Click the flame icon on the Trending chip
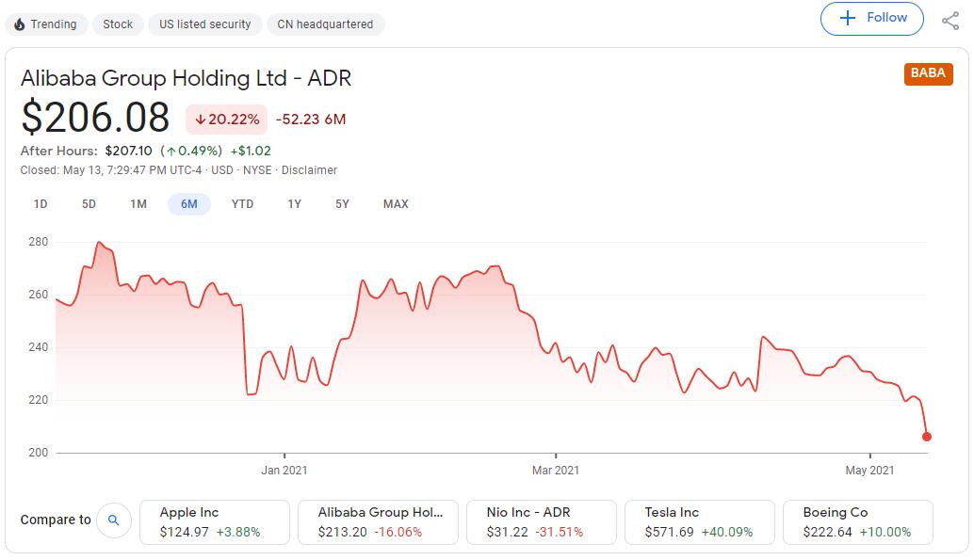Image resolution: width=974 pixels, height=560 pixels. 21,24
